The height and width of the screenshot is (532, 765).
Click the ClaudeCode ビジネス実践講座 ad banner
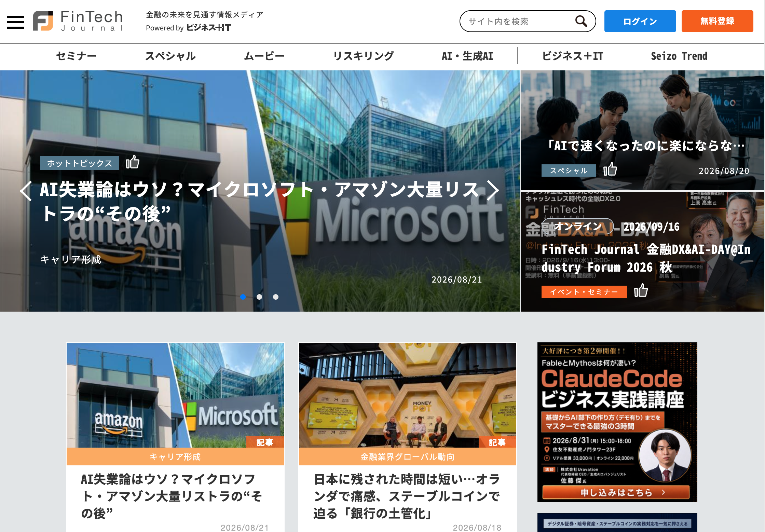tap(617, 422)
